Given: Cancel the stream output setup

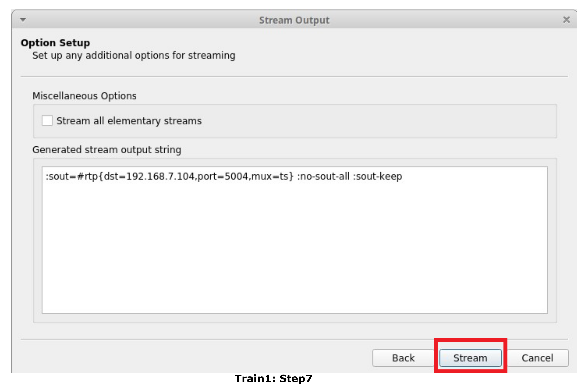Looking at the screenshot, I should tap(537, 358).
